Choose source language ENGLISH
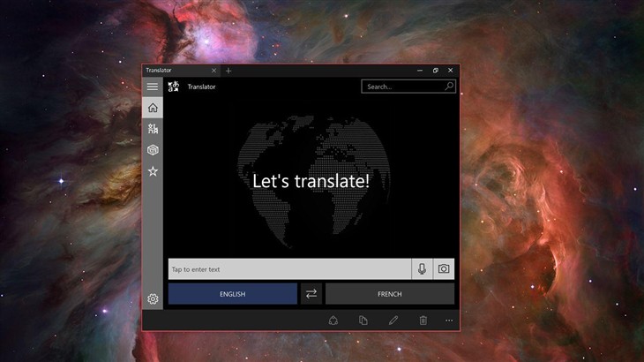644x362 pixels. (232, 294)
